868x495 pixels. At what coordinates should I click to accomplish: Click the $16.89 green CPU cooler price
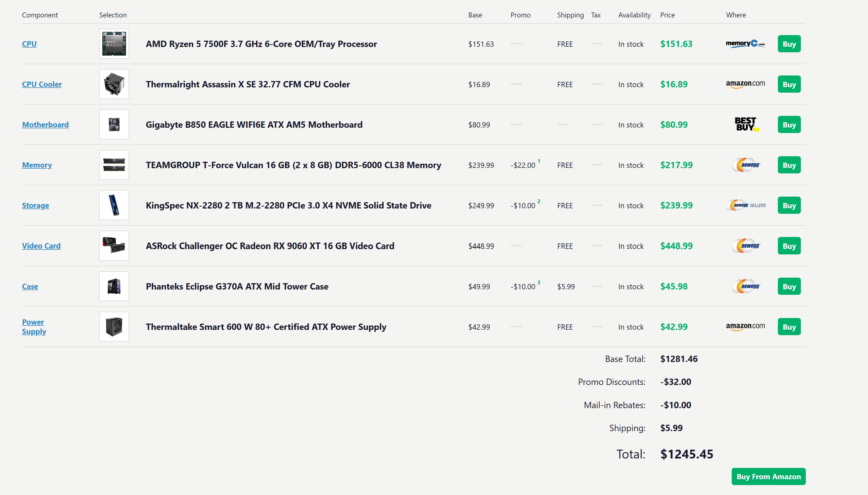coord(674,84)
